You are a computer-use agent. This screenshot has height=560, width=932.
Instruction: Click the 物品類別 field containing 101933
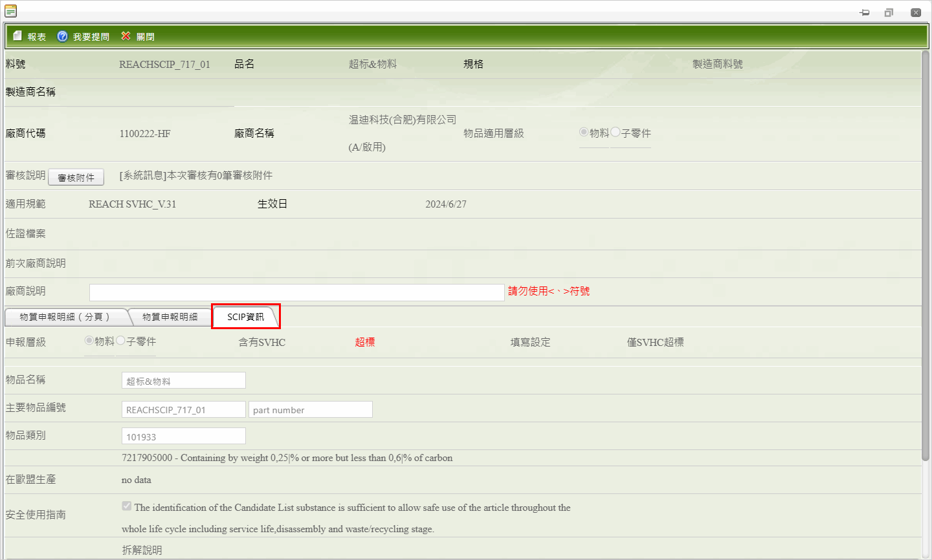(x=184, y=436)
